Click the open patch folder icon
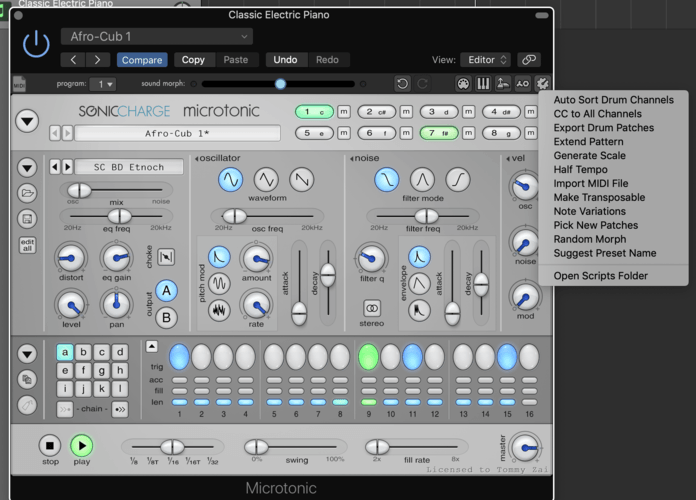 27,193
